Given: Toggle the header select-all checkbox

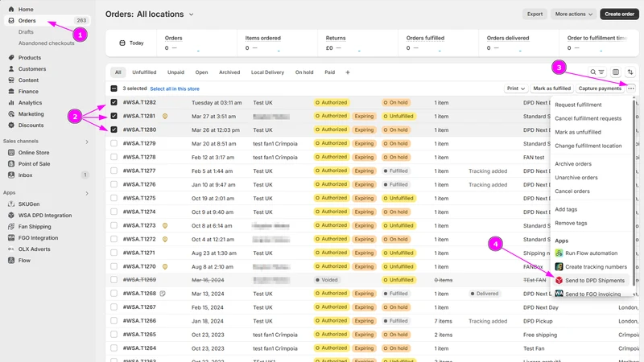Looking at the screenshot, I should (114, 88).
